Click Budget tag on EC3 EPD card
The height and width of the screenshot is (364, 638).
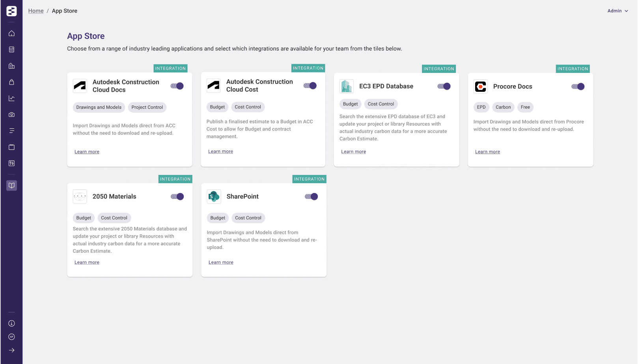(x=351, y=104)
